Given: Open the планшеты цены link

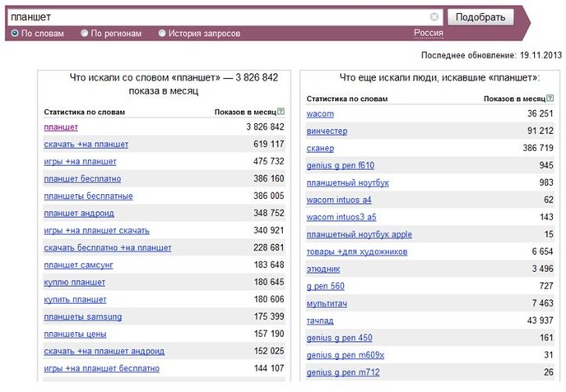Looking at the screenshot, I should pyautogui.click(x=75, y=334).
